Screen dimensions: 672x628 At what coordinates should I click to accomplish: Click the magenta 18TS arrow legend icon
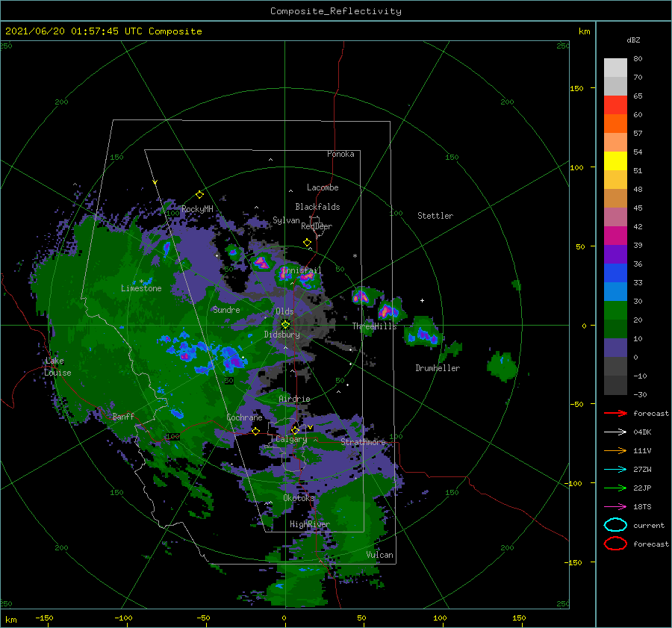[x=615, y=506]
